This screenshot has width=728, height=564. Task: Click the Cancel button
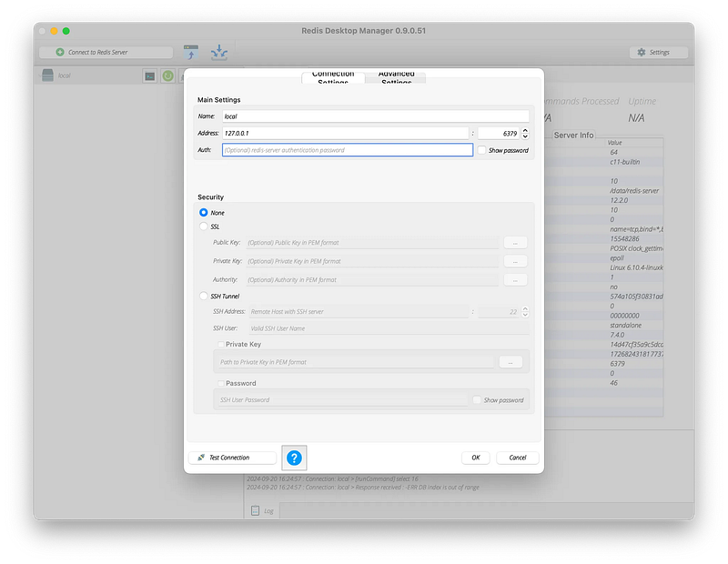[x=518, y=458]
